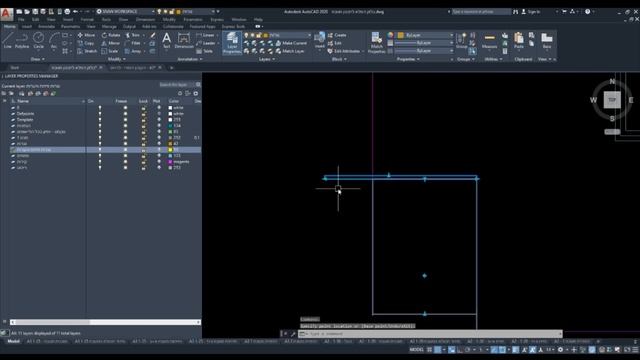Image resolution: width=640 pixels, height=360 pixels.
Task: Click the Group tool
Action: click(461, 41)
